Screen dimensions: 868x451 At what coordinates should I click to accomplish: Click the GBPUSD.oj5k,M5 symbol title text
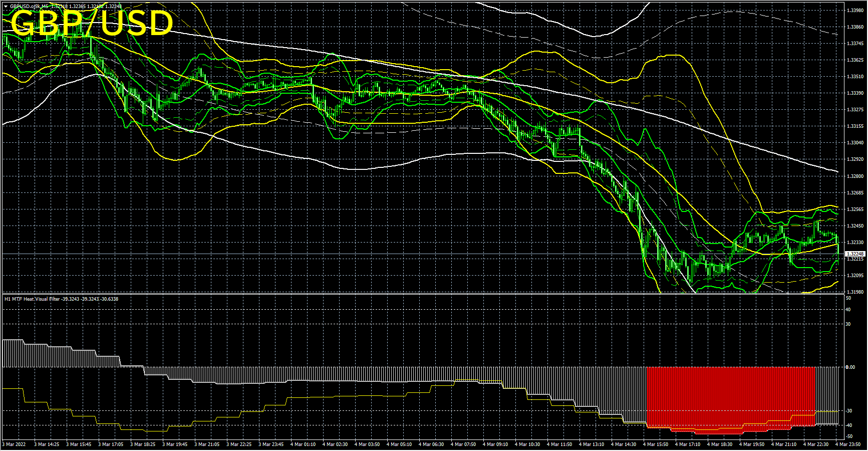tap(29, 7)
